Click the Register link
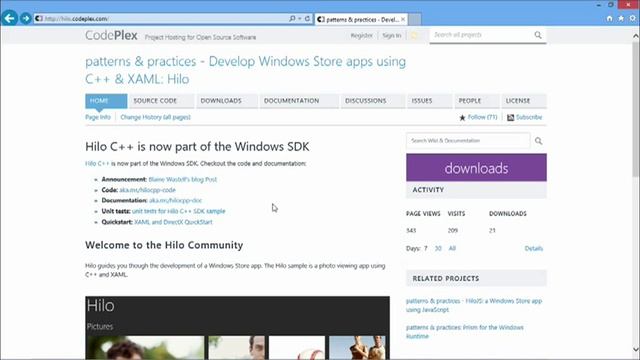Screen dimensions: 640x360 tap(361, 36)
